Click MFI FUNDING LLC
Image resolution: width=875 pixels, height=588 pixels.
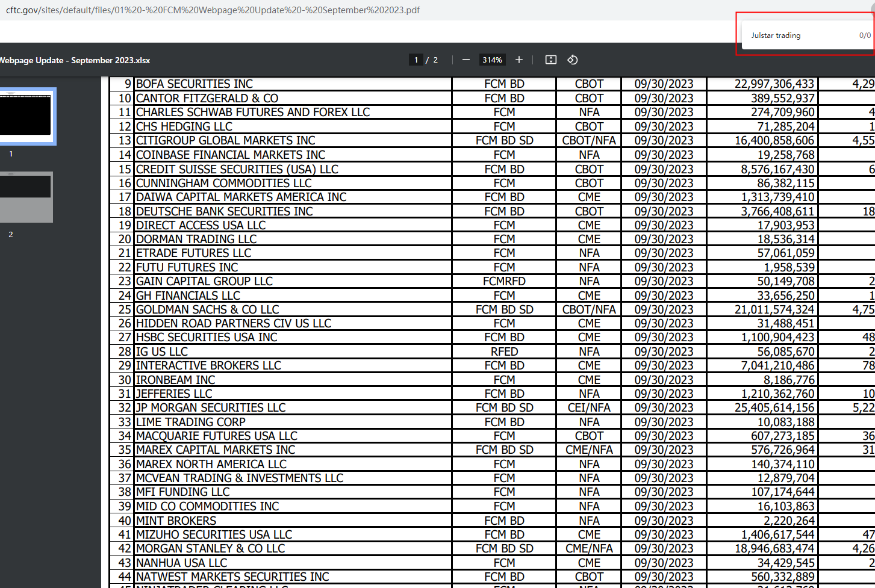click(183, 492)
